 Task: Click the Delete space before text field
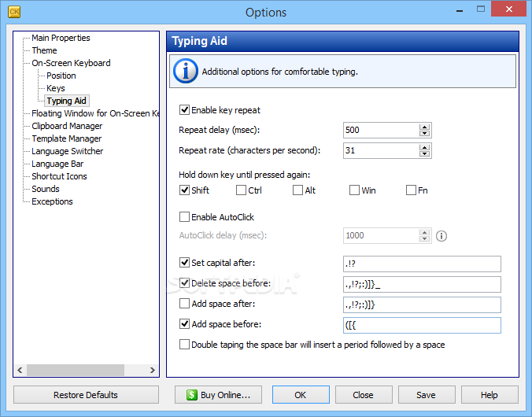pyautogui.click(x=422, y=284)
